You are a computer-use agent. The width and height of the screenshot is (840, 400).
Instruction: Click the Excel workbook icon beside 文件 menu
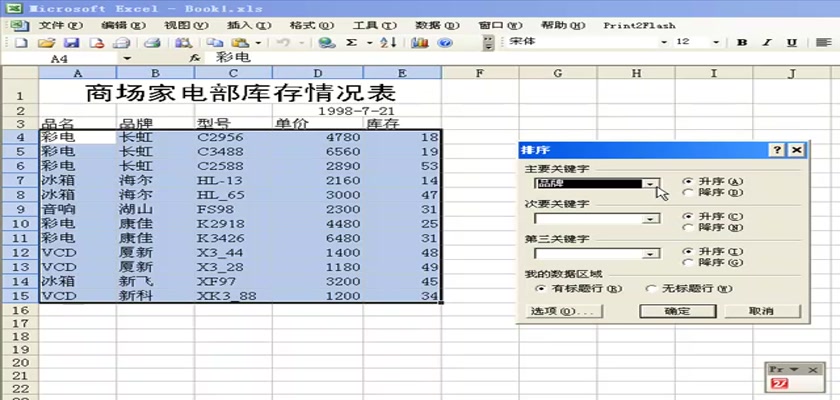coord(19,25)
